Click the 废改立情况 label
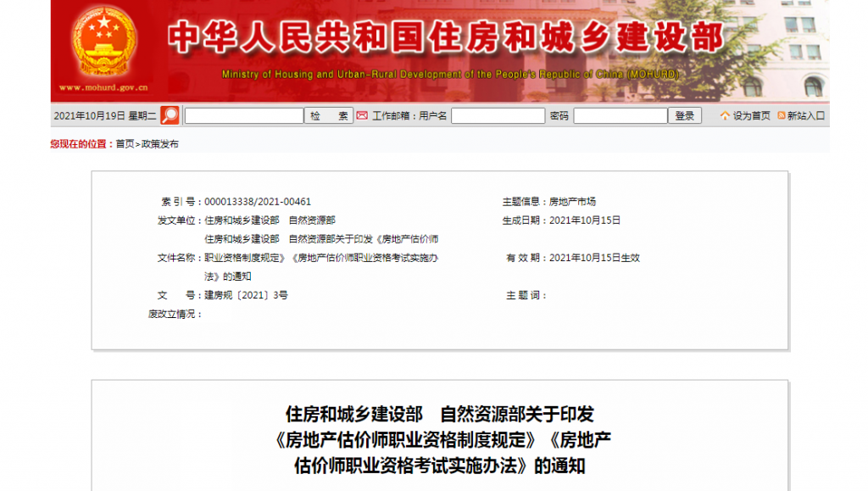The image size is (868, 491). pos(175,314)
